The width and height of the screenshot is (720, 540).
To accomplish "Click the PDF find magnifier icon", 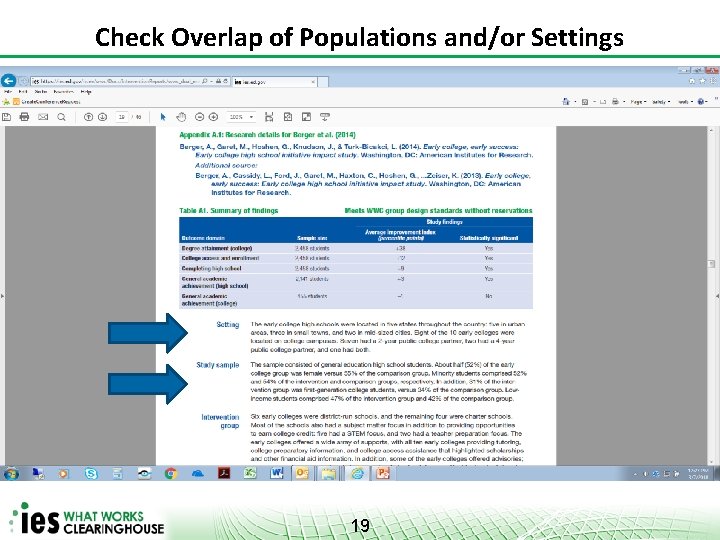I will (61, 117).
